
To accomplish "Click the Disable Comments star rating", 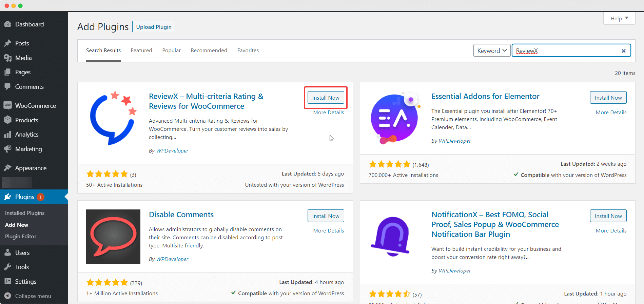I will point(107,282).
